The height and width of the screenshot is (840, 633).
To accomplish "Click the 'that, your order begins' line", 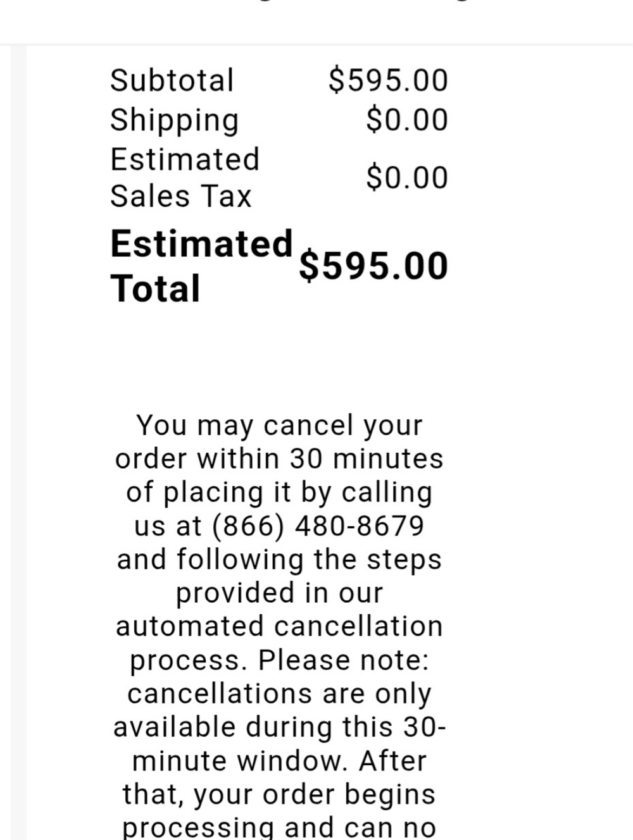I will click(x=279, y=794).
